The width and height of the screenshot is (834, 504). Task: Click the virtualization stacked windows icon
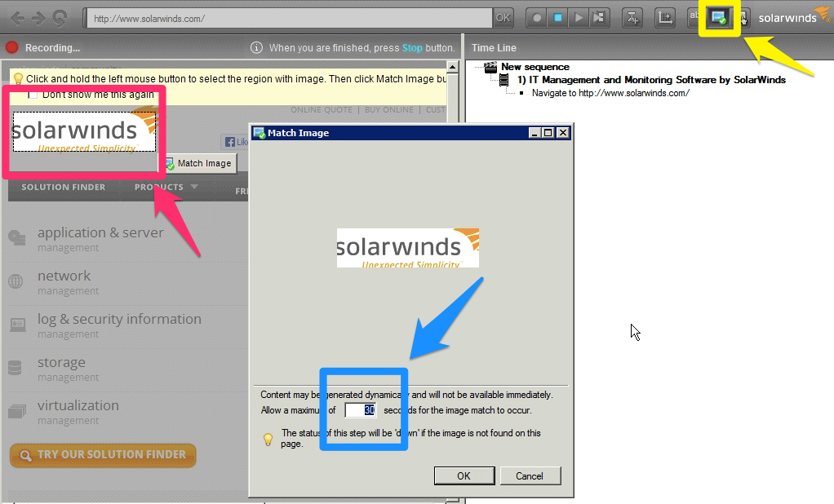pyautogui.click(x=17, y=411)
